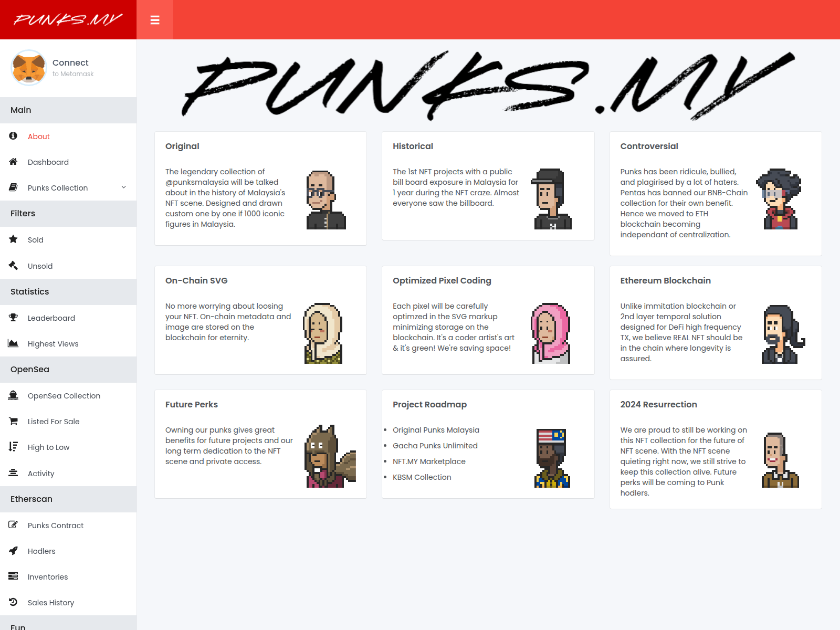
Task: Open the Dashboard menu item
Action: (x=68, y=162)
